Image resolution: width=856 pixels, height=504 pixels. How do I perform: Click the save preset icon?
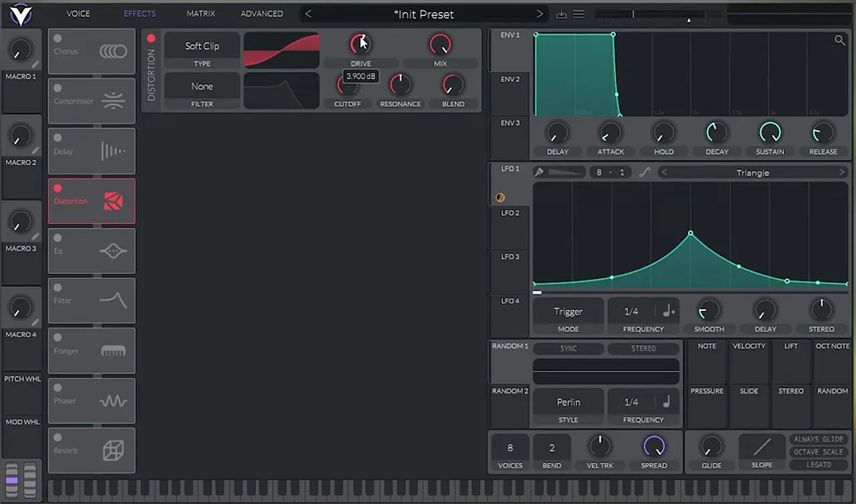coord(562,14)
